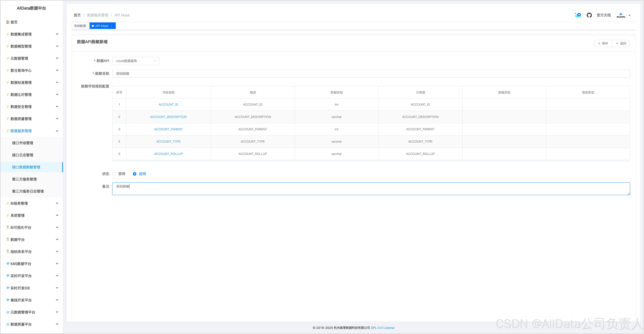Expand the 系统管理 sidebar section
The image size is (644, 334).
(57, 215)
